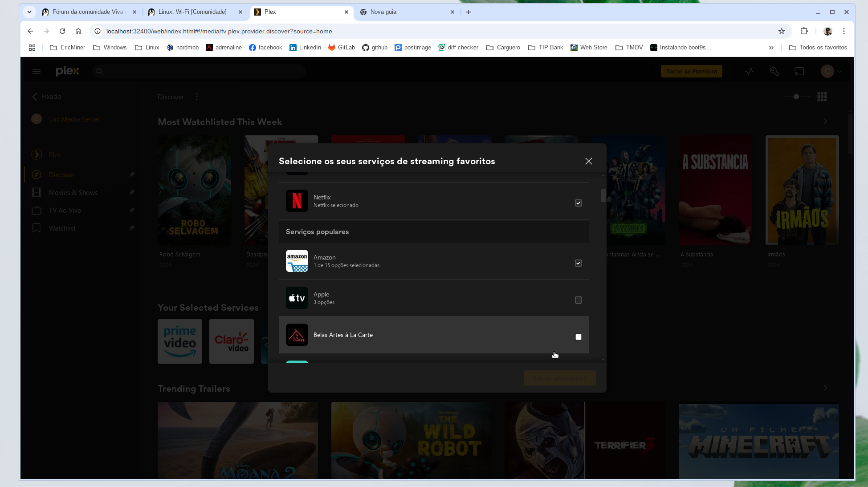Unpin TV Ao Vivo from sidebar
Viewport: 868px width, 487px height.
(x=132, y=210)
